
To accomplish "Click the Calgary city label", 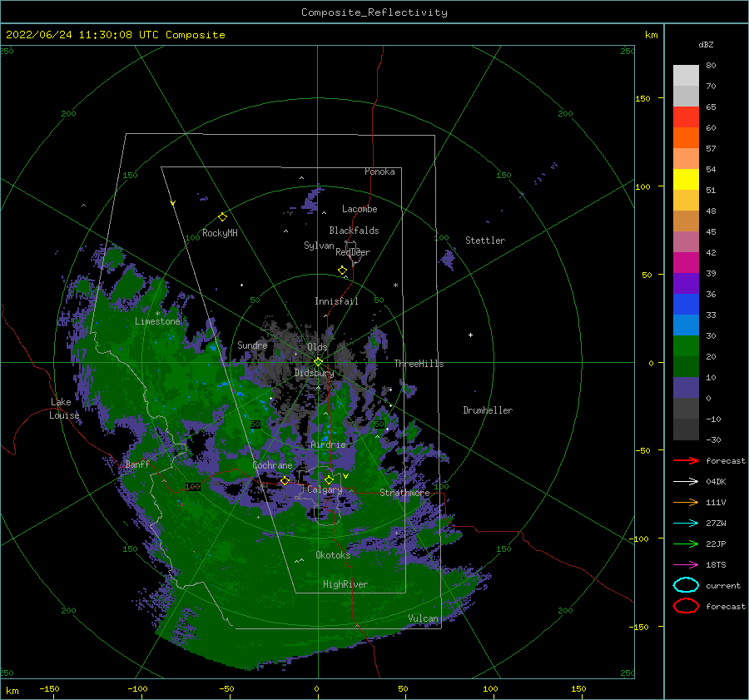I will click(325, 489).
